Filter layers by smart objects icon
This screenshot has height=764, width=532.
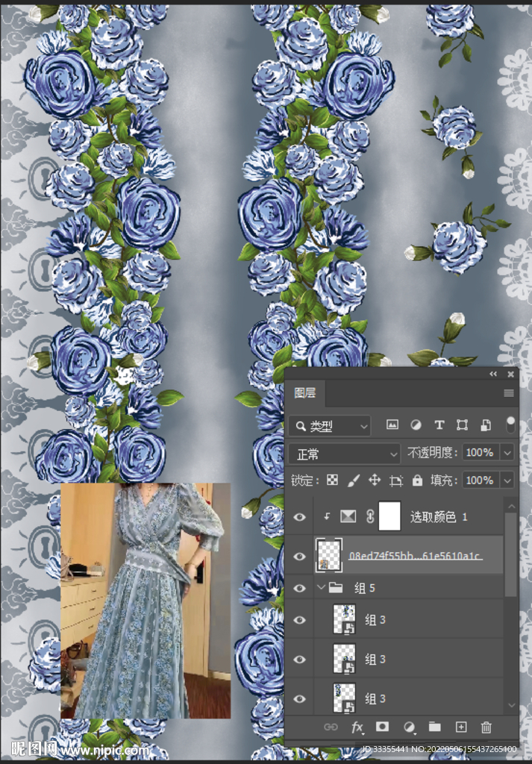pyautogui.click(x=486, y=425)
